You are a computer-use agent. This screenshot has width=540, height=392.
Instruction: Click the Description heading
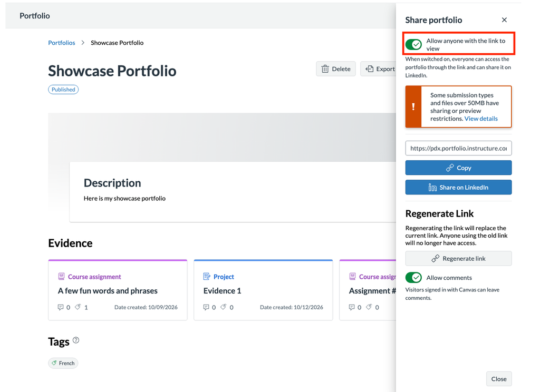(112, 183)
